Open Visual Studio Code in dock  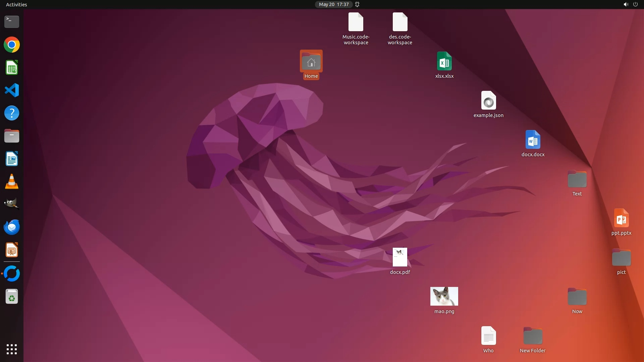click(x=12, y=90)
